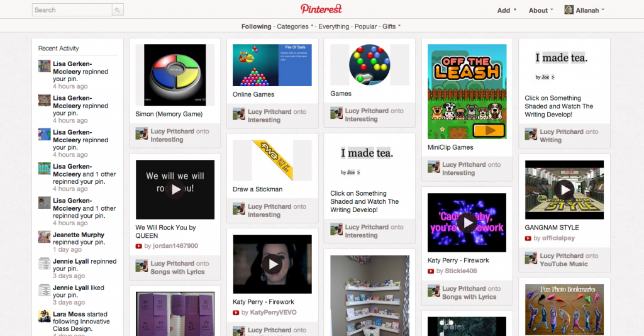Open the Off The Leash pin image
This screenshot has width=644, height=336.
coord(467,92)
